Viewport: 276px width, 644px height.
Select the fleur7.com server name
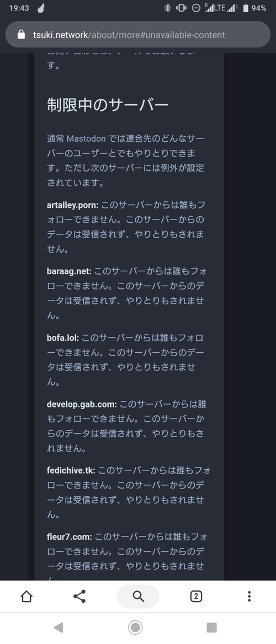(70, 536)
